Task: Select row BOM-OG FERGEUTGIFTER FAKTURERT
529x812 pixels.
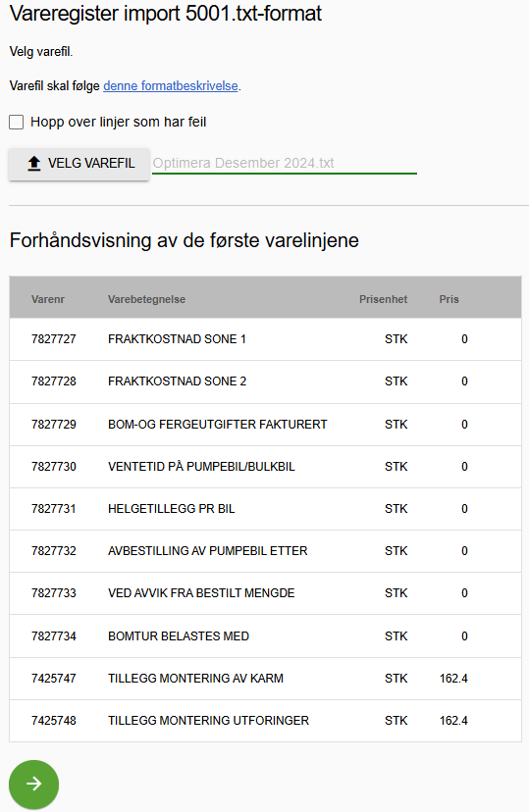Action: point(265,425)
